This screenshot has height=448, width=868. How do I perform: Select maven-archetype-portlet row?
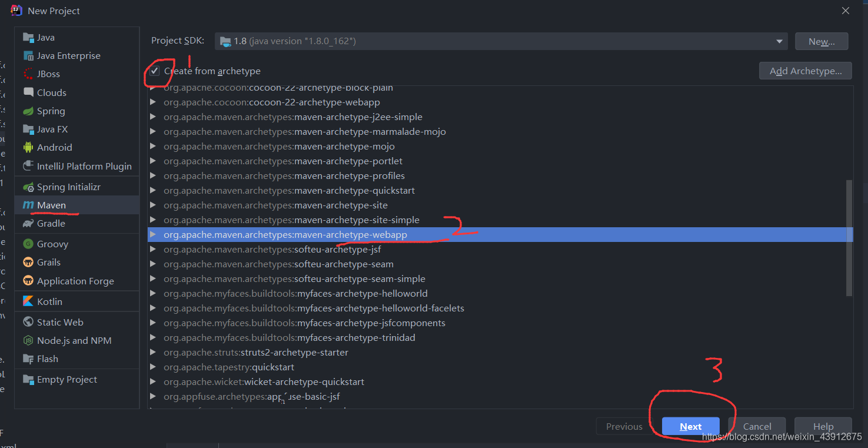tap(500, 161)
